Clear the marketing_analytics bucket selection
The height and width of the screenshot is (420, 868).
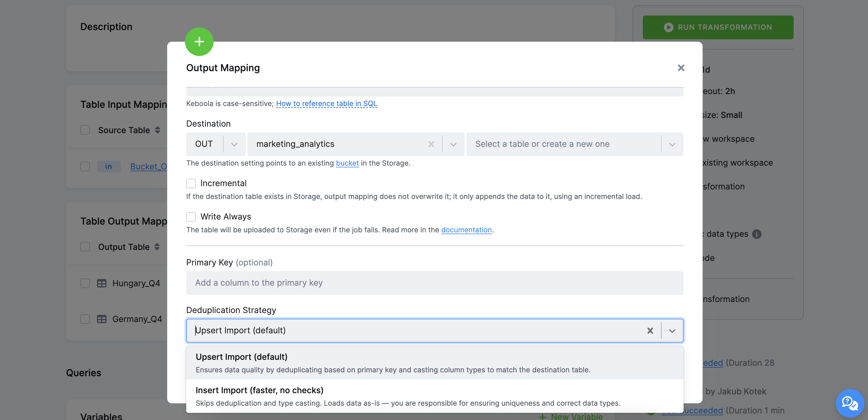point(431,144)
